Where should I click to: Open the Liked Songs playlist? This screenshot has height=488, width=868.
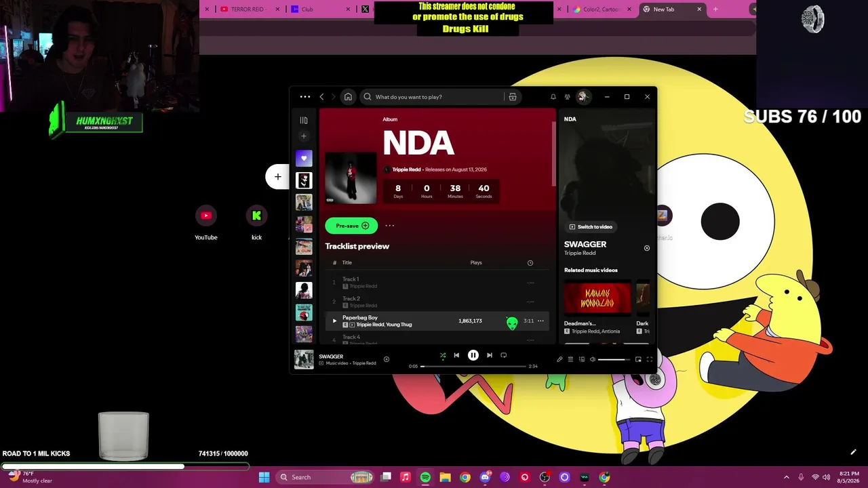coord(304,158)
